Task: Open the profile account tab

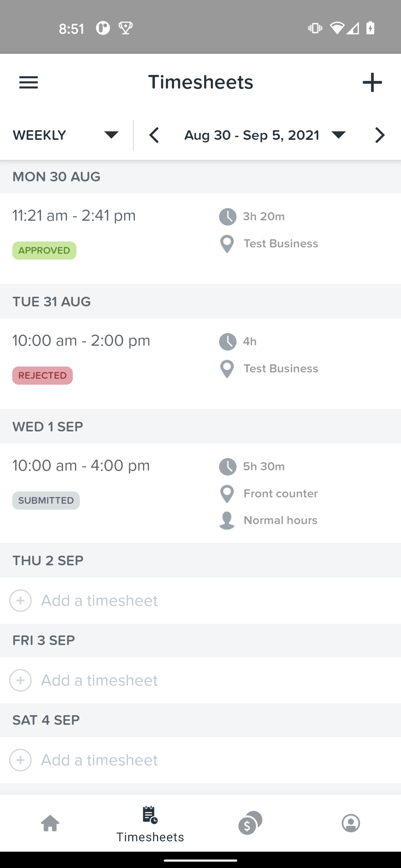Action: [x=351, y=823]
